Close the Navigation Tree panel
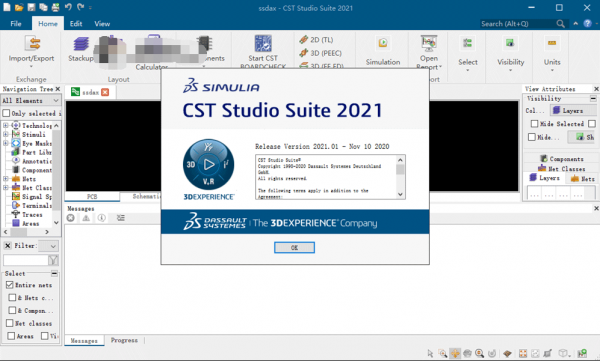This screenshot has height=361, width=600. click(x=58, y=89)
